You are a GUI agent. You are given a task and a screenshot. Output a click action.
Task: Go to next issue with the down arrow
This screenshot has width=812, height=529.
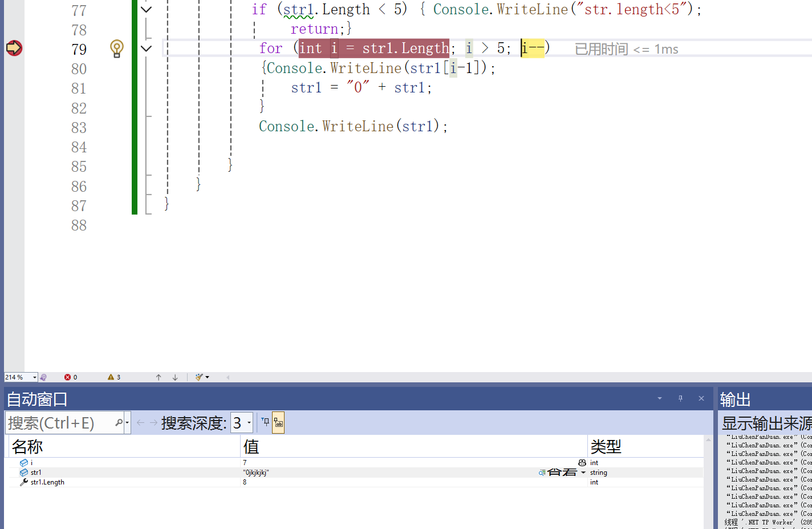coord(175,377)
